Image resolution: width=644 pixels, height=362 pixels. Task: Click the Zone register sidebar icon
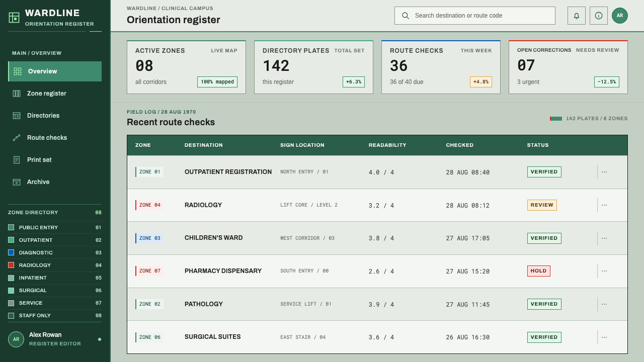coord(17,94)
